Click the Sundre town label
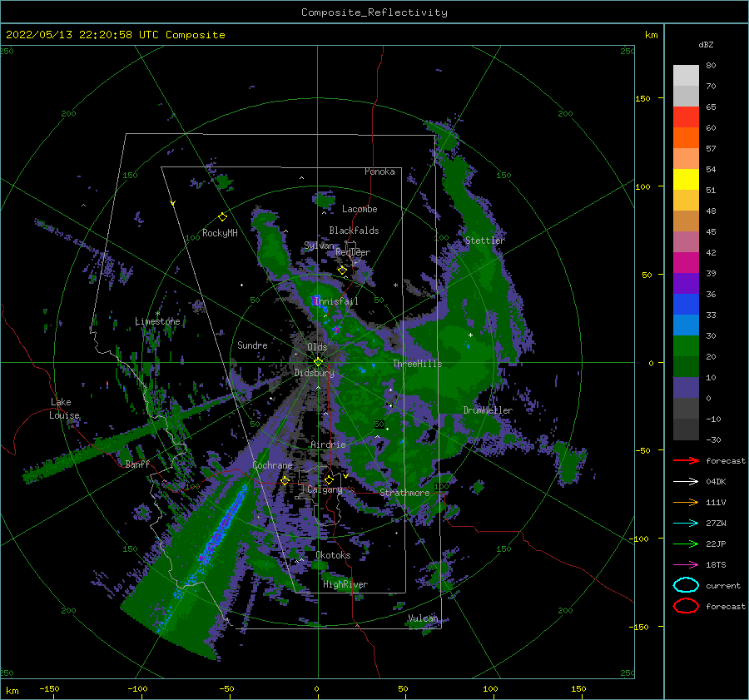The width and height of the screenshot is (749, 700). (x=252, y=345)
